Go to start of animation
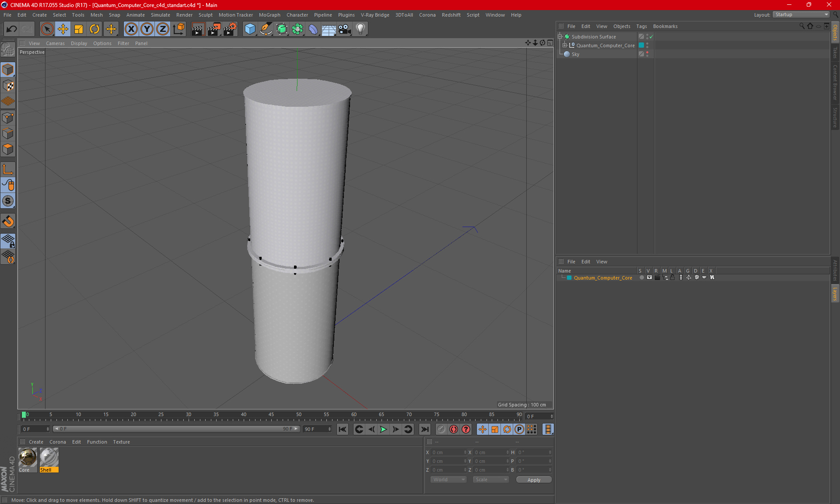The image size is (840, 504). click(343, 429)
